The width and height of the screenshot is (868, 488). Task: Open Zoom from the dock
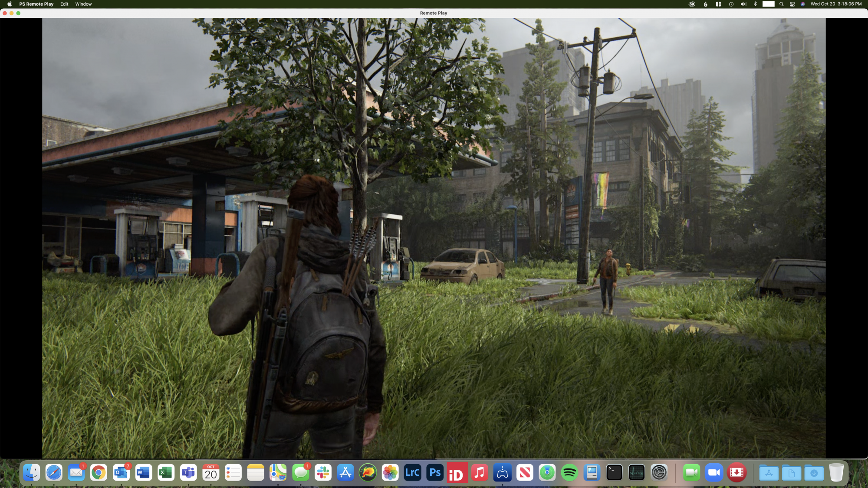coord(714,473)
